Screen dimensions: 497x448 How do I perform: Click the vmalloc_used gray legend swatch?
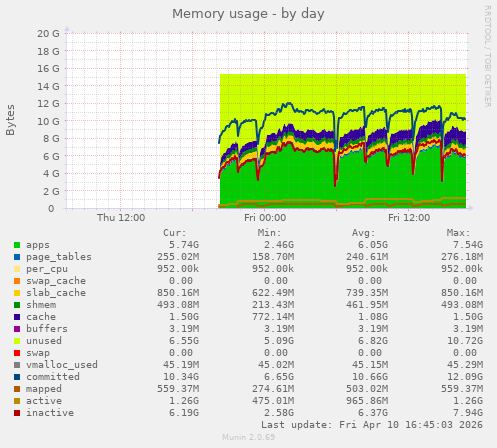[17, 365]
